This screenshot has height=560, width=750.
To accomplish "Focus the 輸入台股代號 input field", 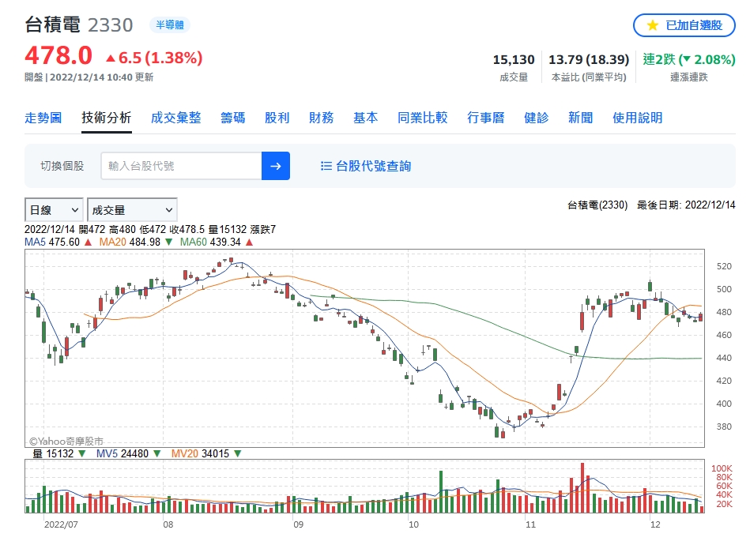I will pyautogui.click(x=181, y=166).
